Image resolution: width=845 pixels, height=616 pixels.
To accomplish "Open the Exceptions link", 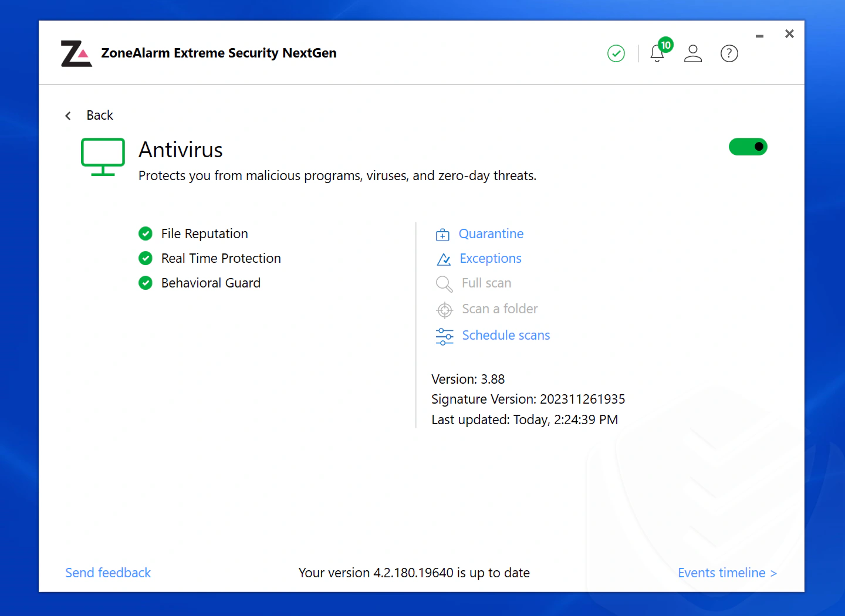I will click(x=491, y=259).
